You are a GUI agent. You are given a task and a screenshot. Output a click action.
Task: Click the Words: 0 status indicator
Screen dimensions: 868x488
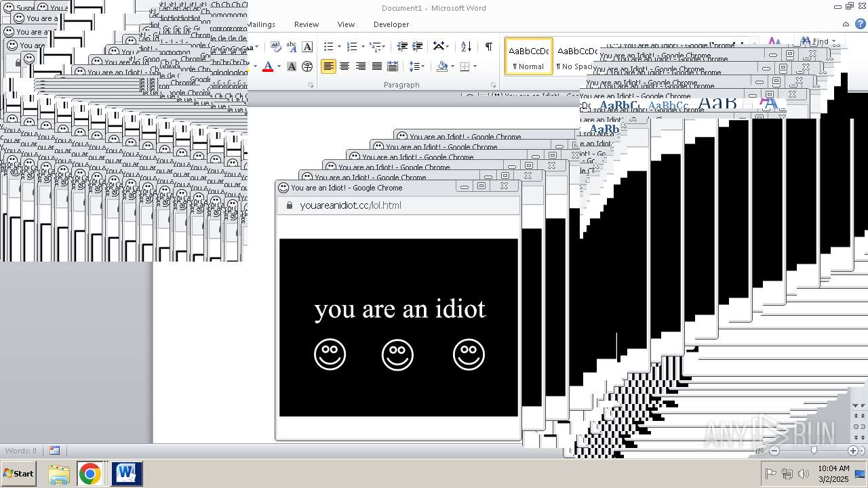point(21,451)
